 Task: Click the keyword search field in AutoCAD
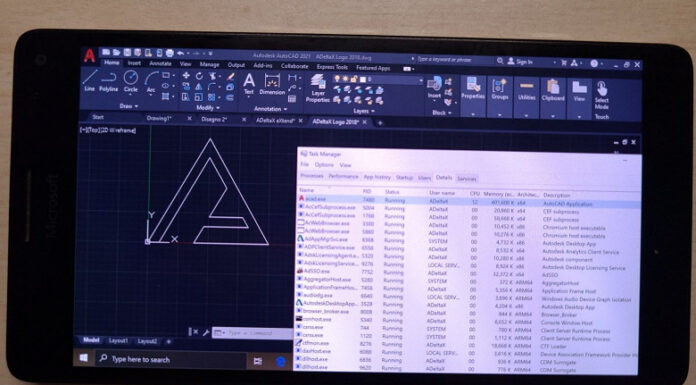tap(454, 59)
